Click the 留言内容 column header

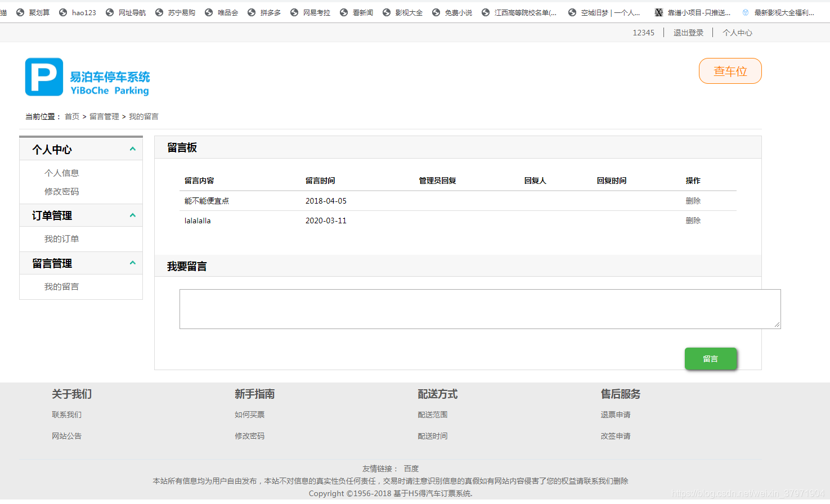pyautogui.click(x=199, y=181)
